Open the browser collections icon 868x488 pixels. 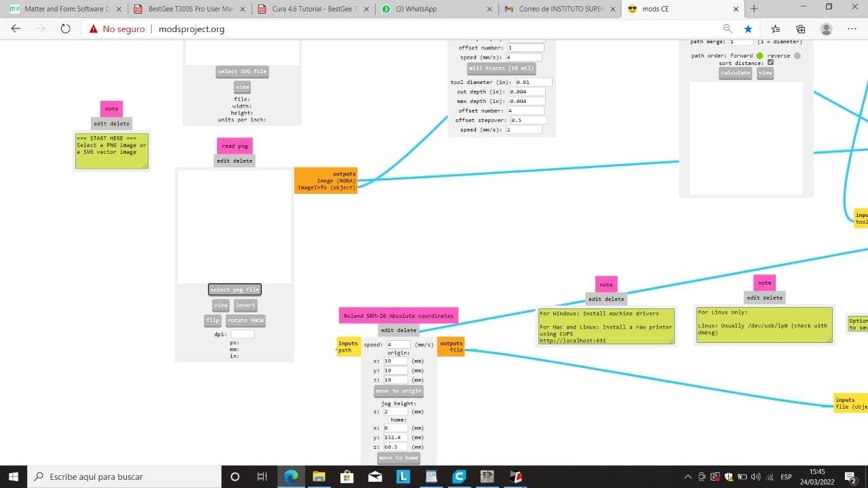801,29
